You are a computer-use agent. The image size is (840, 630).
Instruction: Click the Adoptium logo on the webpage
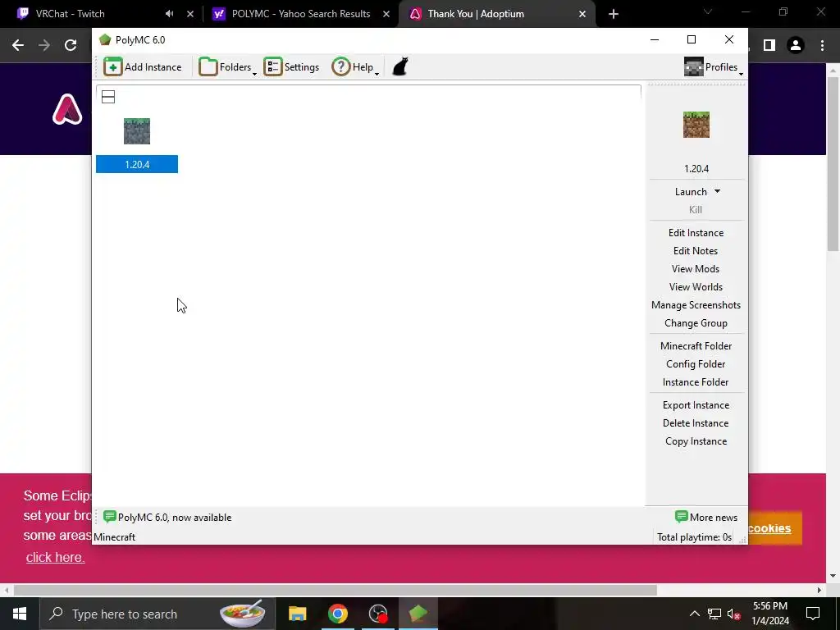click(x=67, y=109)
